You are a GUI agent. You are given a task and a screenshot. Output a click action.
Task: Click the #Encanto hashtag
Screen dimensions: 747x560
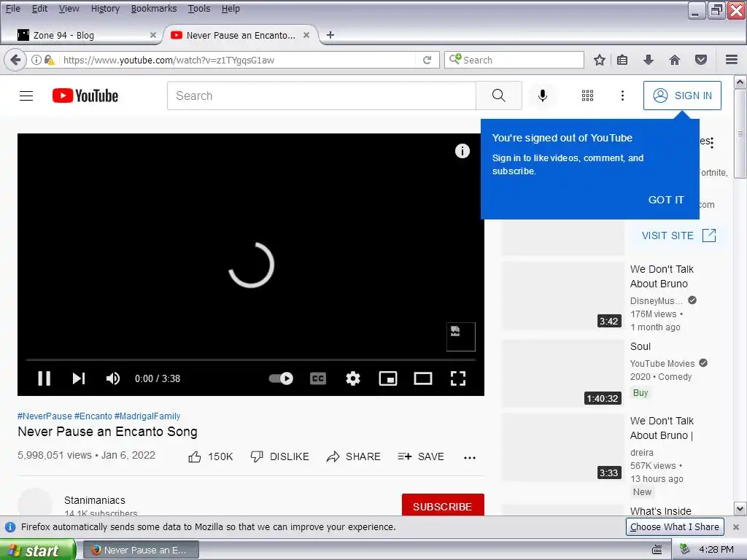click(93, 416)
